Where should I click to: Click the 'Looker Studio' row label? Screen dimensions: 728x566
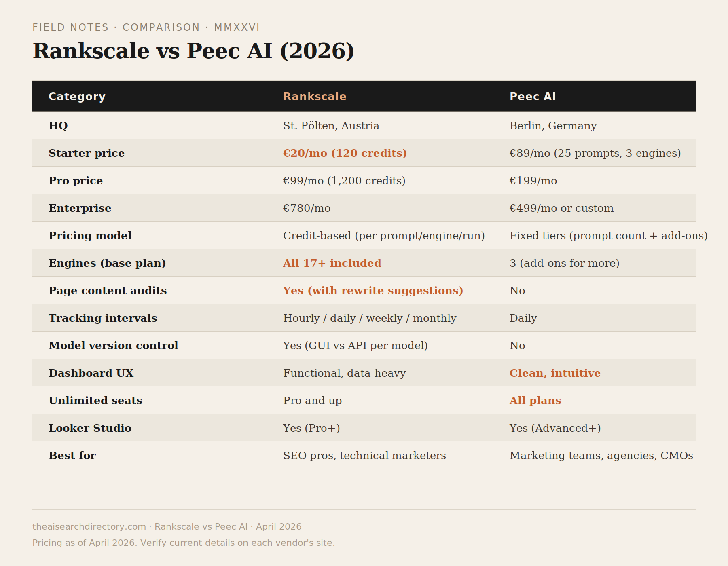click(90, 428)
